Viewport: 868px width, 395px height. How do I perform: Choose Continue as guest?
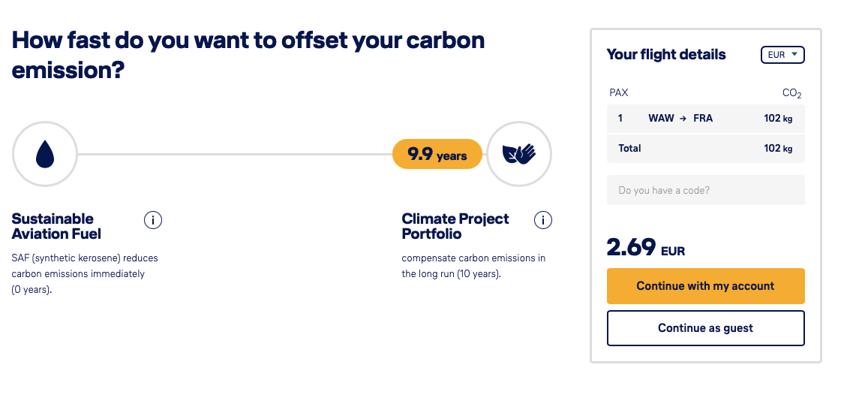tap(705, 328)
